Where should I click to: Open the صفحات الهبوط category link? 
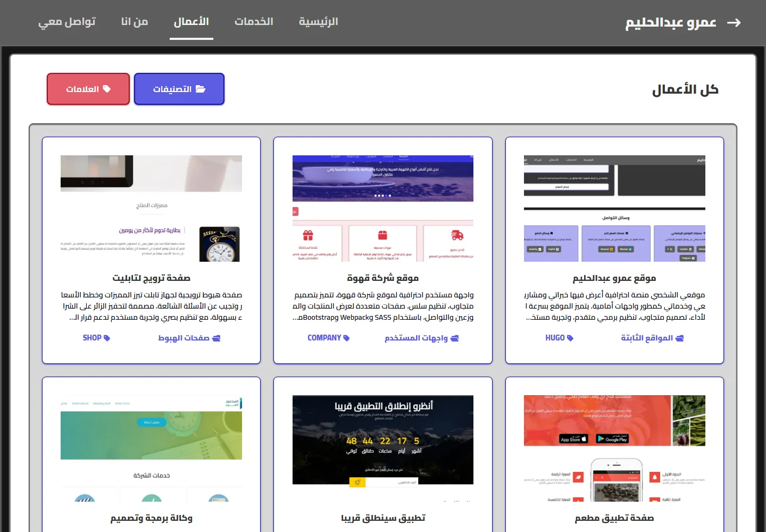(x=189, y=338)
